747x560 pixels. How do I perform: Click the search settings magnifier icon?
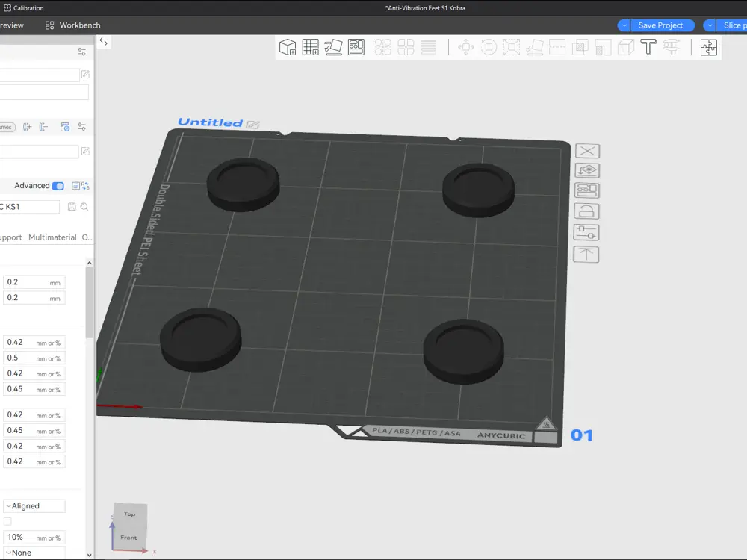pyautogui.click(x=84, y=207)
